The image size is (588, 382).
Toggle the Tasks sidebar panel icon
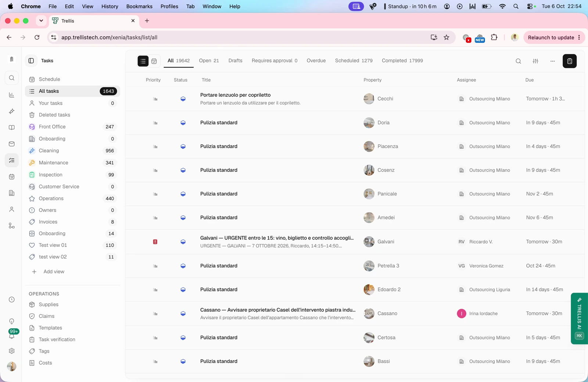31,61
